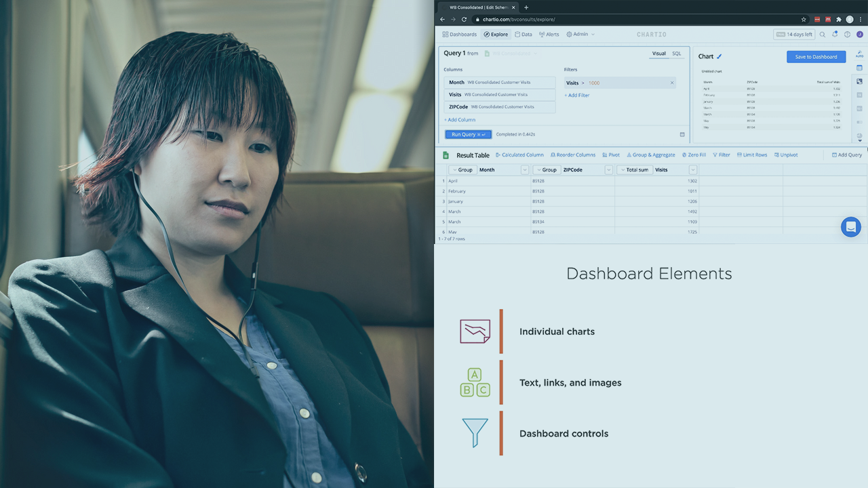
Task: Select the Auto chart type icon
Action: coord(860,54)
